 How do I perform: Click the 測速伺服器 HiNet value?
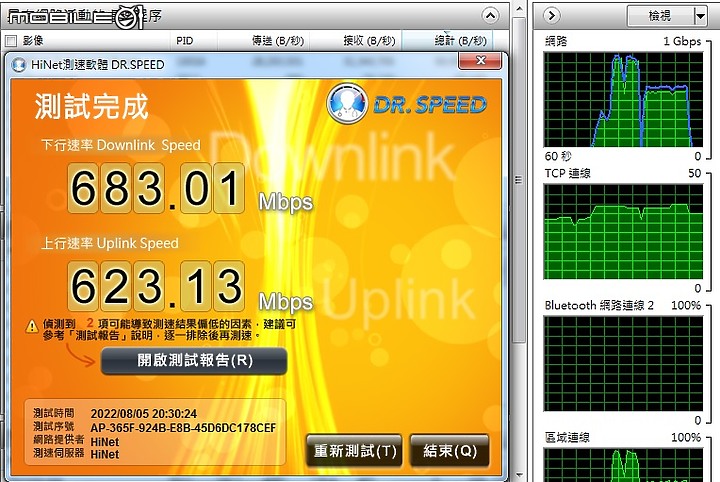coord(105,454)
